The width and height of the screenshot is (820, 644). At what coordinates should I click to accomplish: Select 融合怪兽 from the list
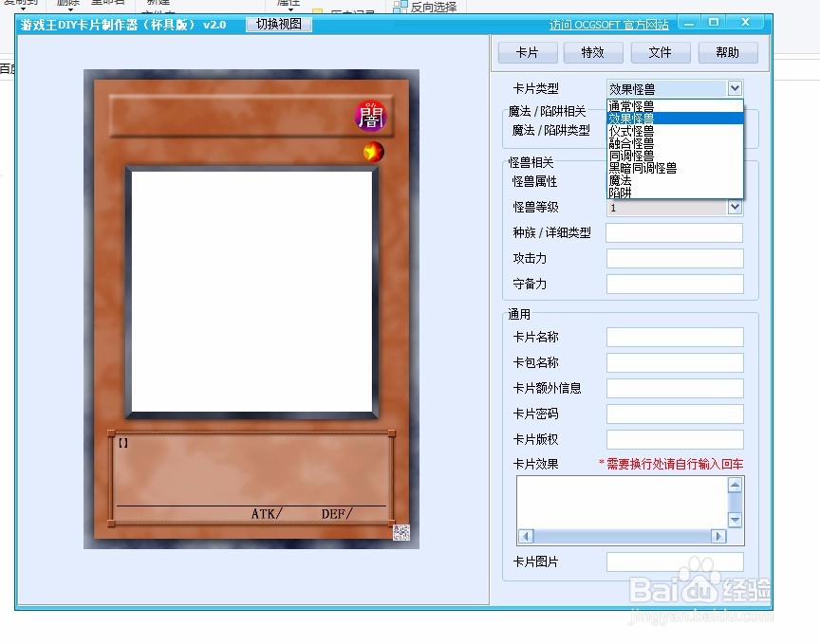(675, 143)
